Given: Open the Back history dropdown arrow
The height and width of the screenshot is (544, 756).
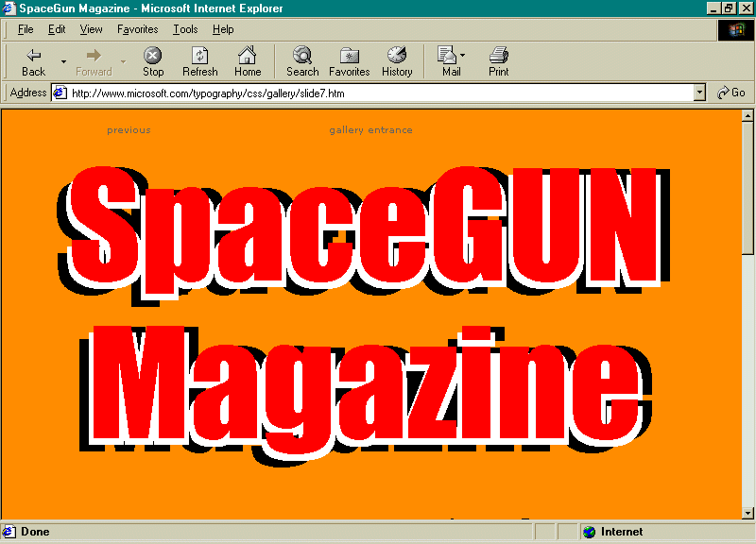Looking at the screenshot, I should (x=63, y=61).
